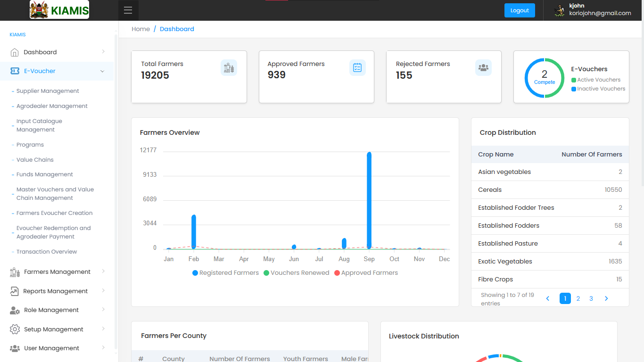Toggle Registered Farmers legend in chart
Viewport: 644px width, 362px height.
pos(225,273)
